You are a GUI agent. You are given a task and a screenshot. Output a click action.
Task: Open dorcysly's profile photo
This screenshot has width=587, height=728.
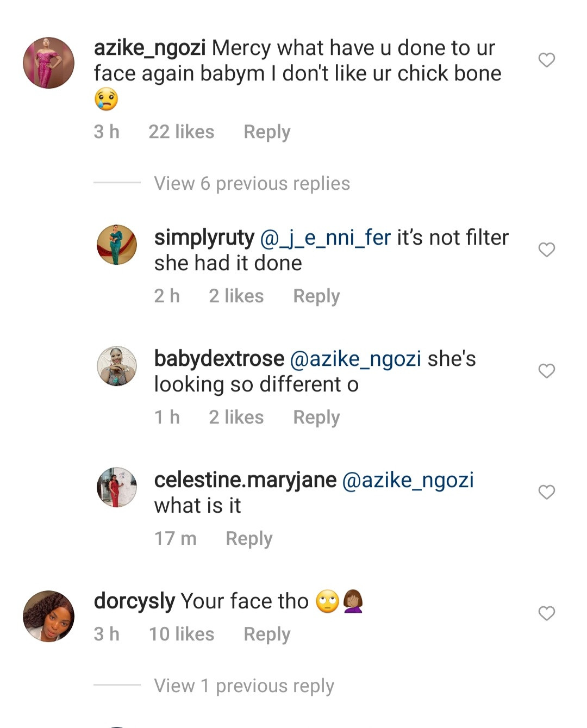point(48,616)
